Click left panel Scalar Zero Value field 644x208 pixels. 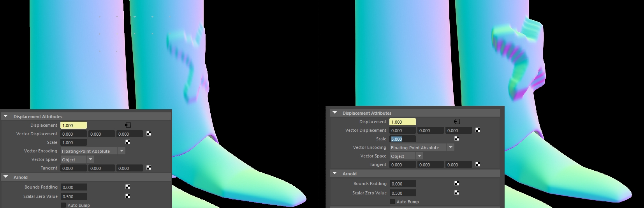point(74,196)
